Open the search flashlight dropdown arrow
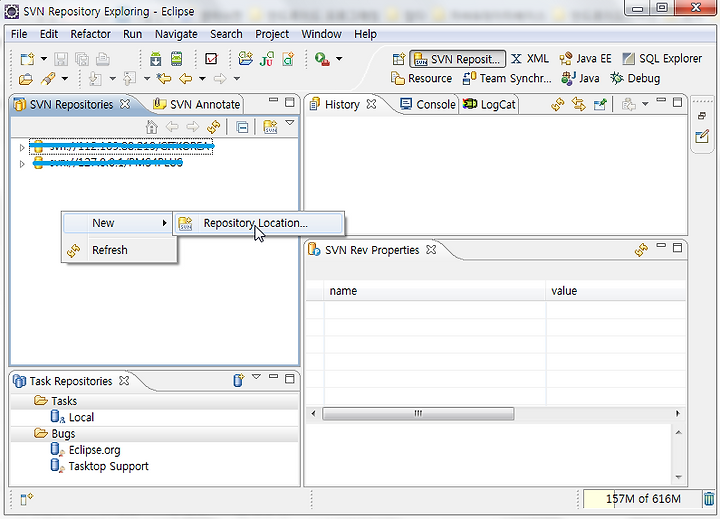Viewport: 720px width, 519px height. [65, 79]
